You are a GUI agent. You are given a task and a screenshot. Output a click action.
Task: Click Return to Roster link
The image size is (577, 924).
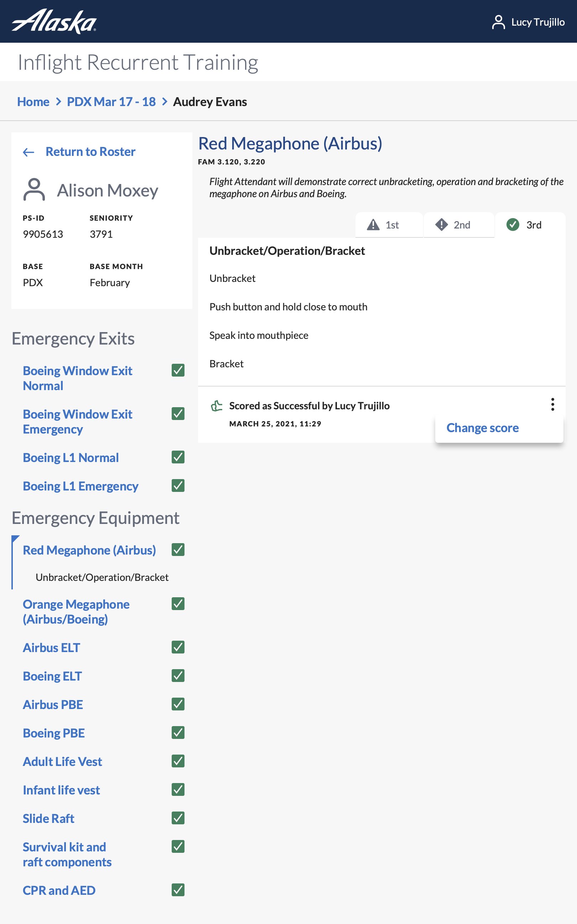point(90,152)
